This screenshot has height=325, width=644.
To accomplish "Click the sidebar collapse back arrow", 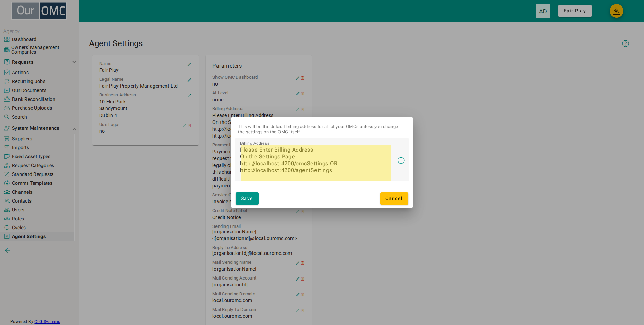I will tap(8, 250).
